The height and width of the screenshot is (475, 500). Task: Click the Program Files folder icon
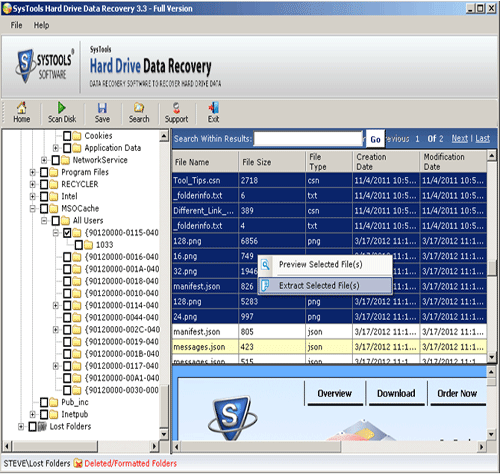(54, 172)
